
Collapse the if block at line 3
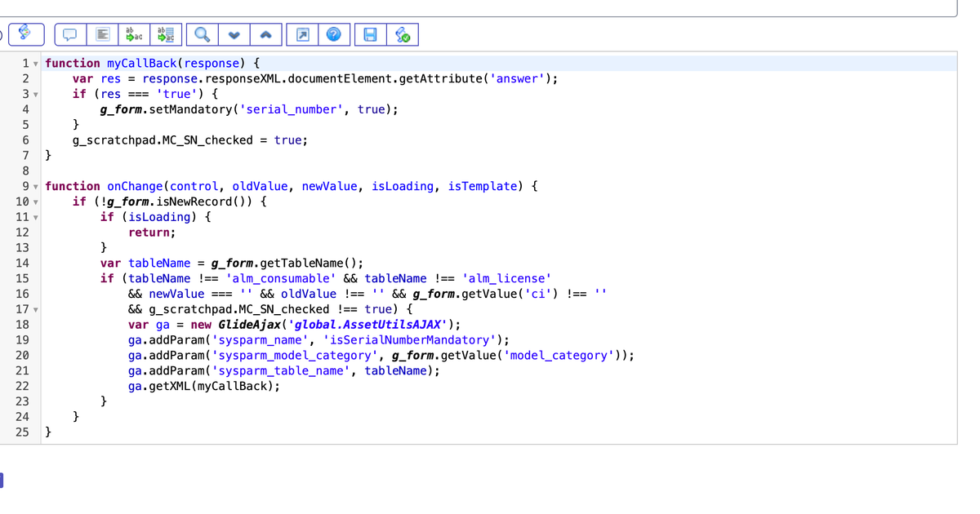[38, 95]
